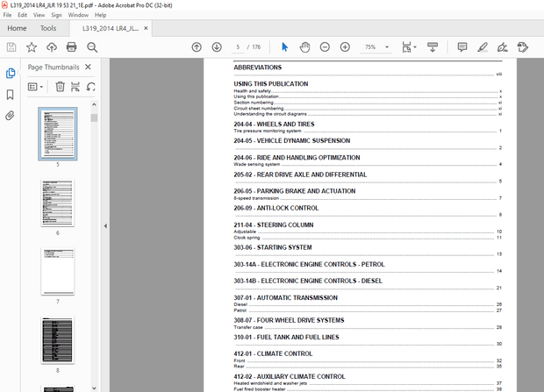Click 'Clock spring' entry

247,238
